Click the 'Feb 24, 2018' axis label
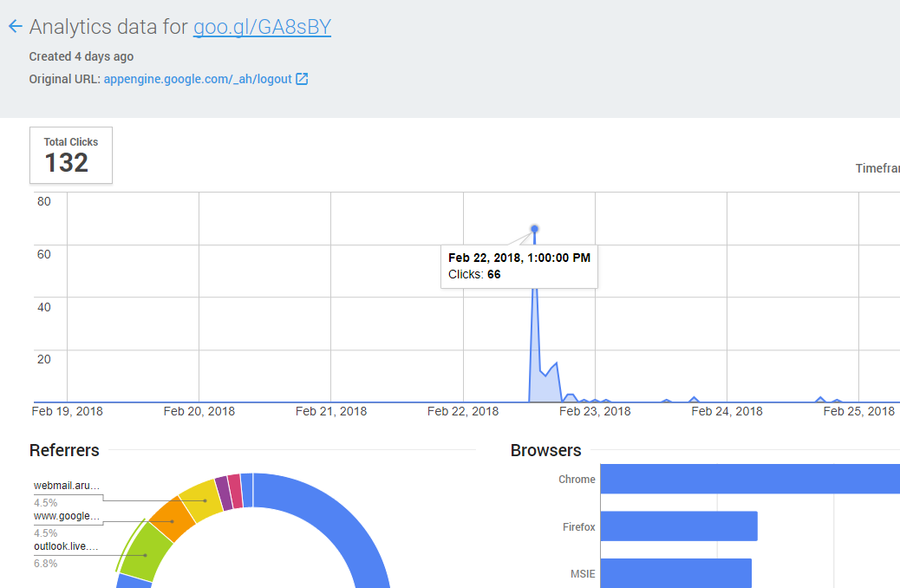This screenshot has height=588, width=900. [727, 411]
